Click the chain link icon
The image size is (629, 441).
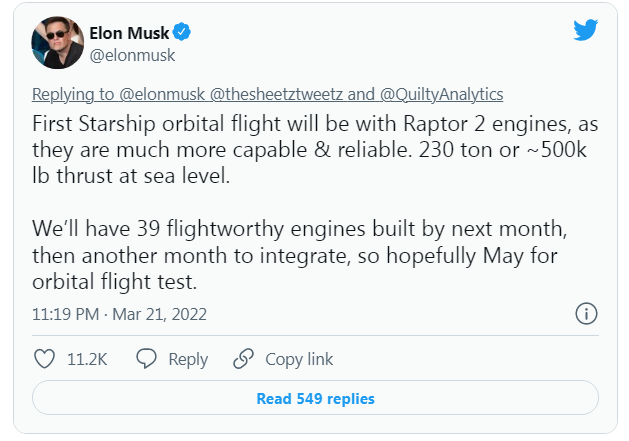tap(243, 359)
